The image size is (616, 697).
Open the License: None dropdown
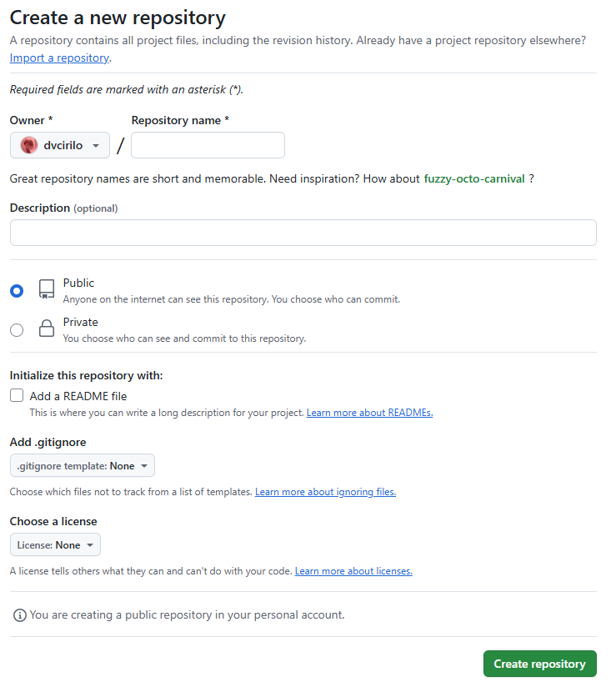pyautogui.click(x=55, y=544)
